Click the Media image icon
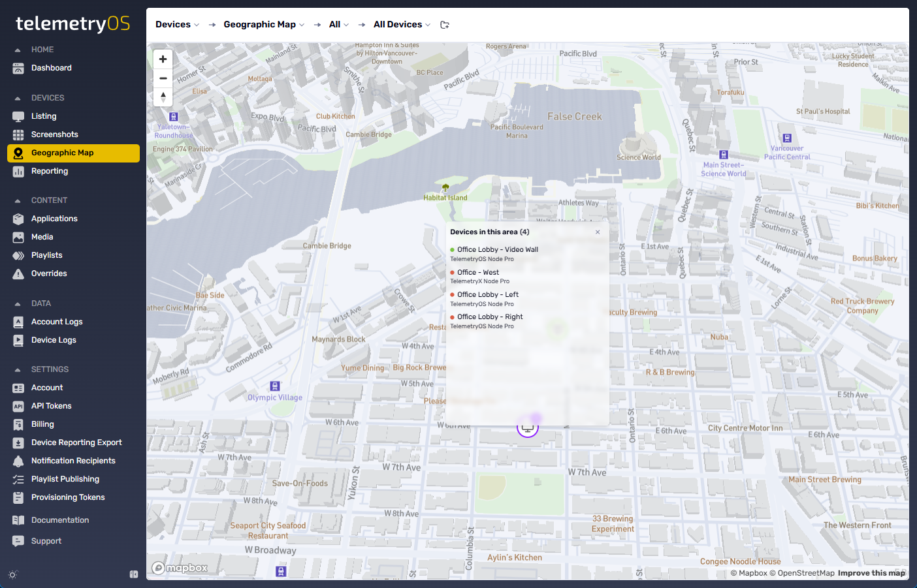The image size is (917, 588). (x=18, y=237)
